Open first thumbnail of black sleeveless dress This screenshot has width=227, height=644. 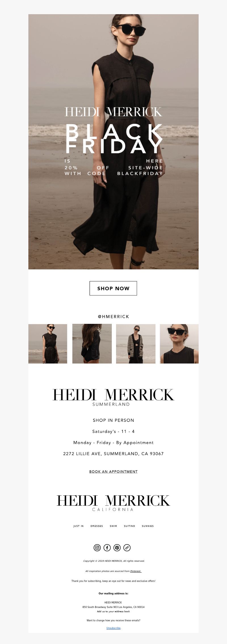pos(48,344)
